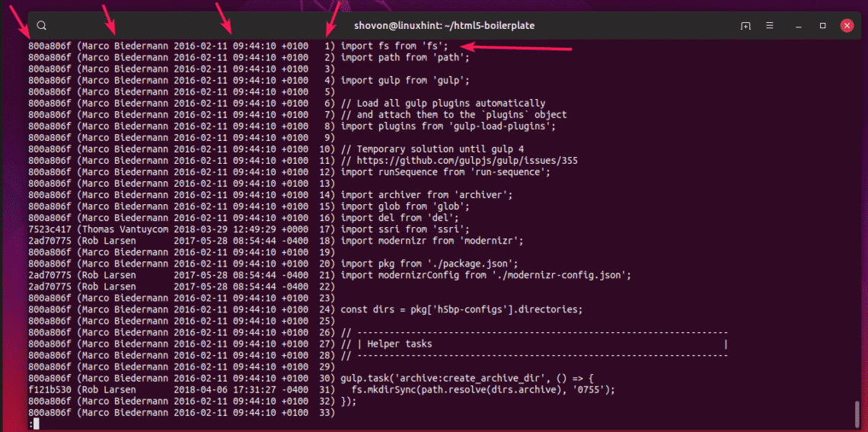Select text "import gulp from 'gulp';"

(404, 80)
